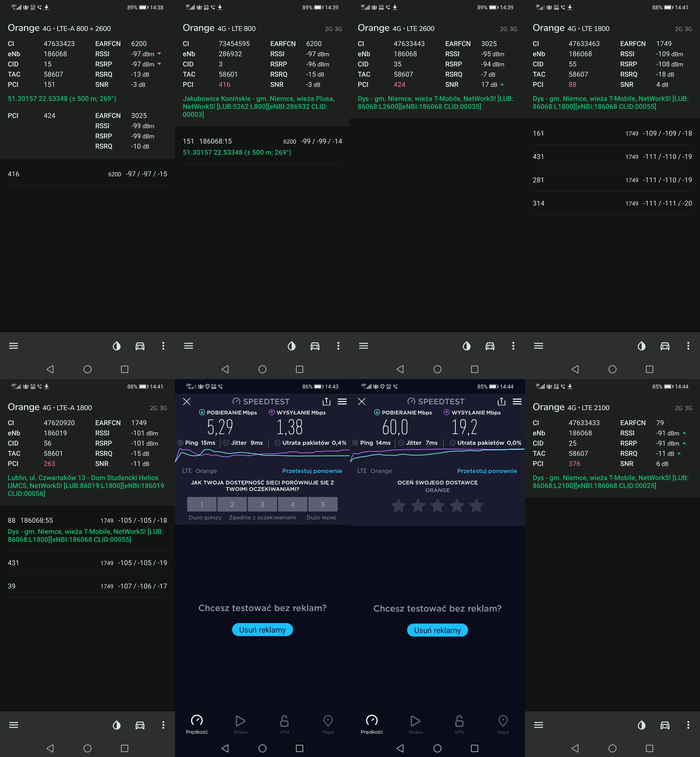Viewport: 700px width, 757px height.
Task: Select neighbor cell 281 in LTE 1800 screen
Action: tap(612, 180)
